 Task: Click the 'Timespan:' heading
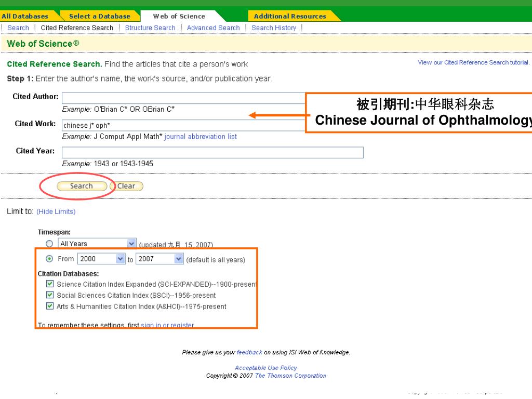click(x=54, y=232)
